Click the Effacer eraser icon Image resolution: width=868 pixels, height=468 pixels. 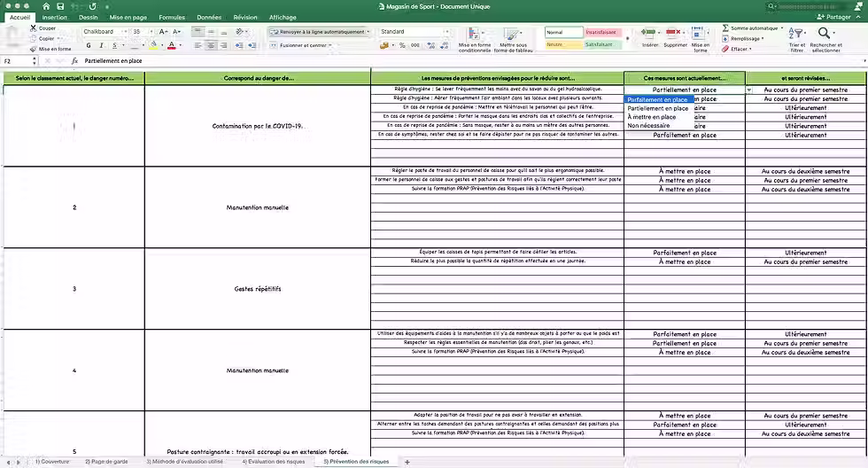coord(725,49)
